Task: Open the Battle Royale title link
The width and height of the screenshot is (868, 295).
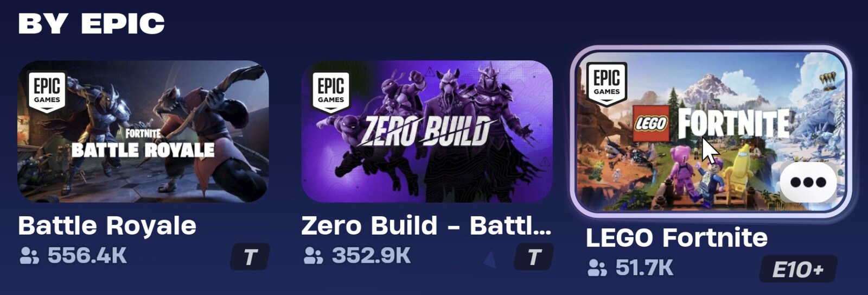Action: pyautogui.click(x=107, y=226)
